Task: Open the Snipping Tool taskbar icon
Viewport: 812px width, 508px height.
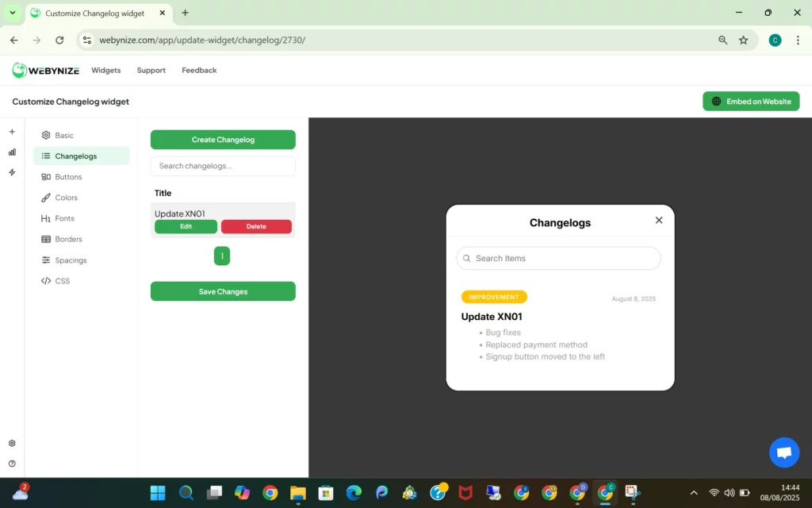Action: coord(632,492)
